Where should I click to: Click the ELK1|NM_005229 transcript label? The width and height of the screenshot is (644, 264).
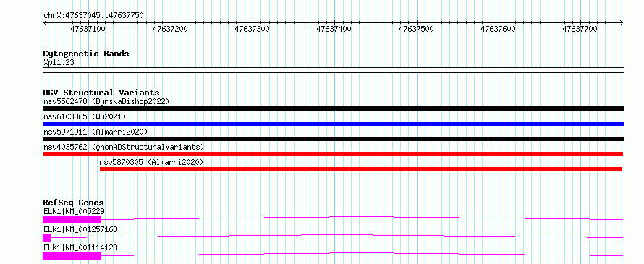pyautogui.click(x=74, y=211)
